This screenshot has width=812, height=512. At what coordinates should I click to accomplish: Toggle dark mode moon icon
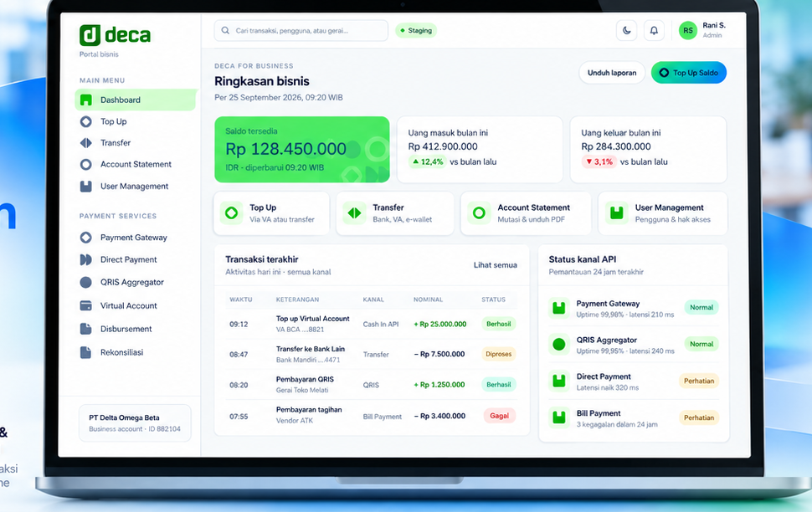tap(627, 31)
